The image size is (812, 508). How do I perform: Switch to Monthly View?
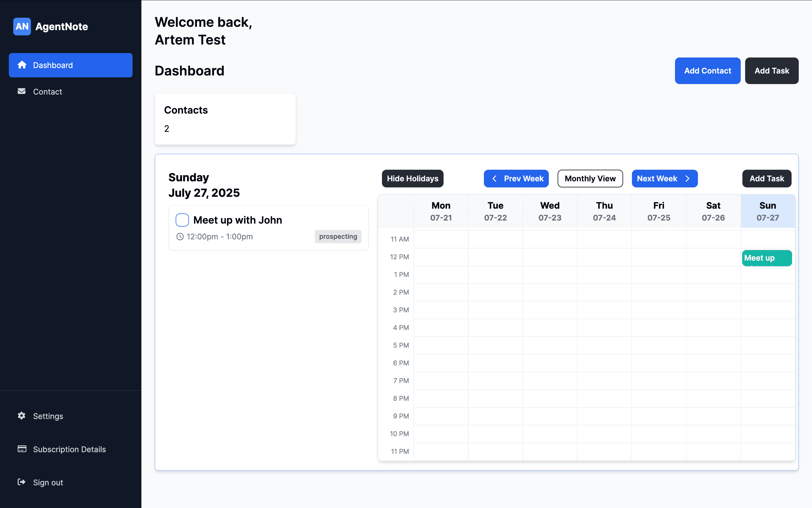click(x=590, y=178)
